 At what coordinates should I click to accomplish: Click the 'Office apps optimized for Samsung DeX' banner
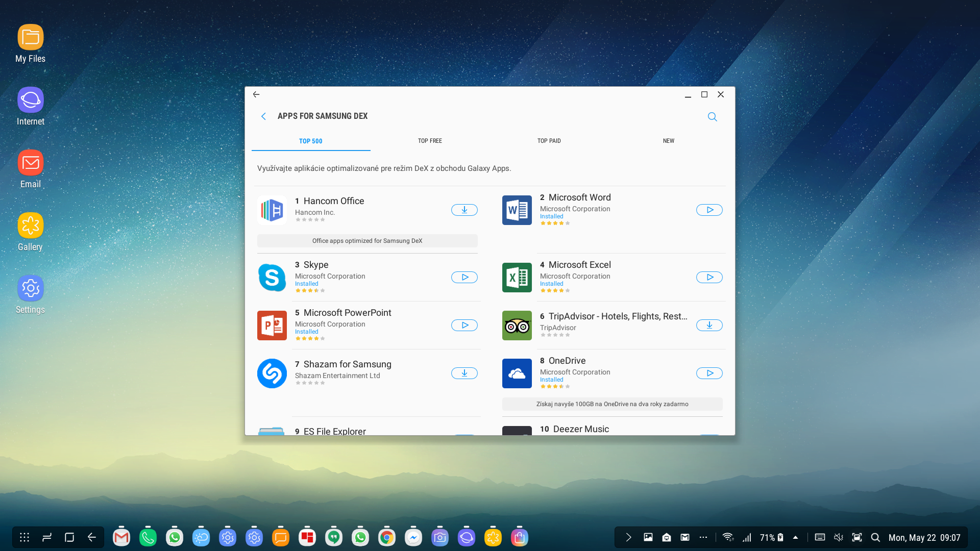click(367, 241)
